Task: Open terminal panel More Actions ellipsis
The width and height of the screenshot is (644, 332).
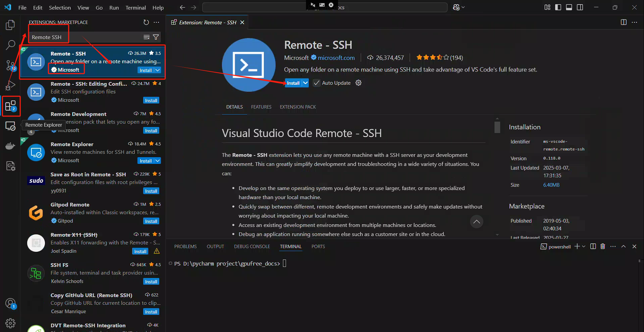Action: pyautogui.click(x=613, y=246)
